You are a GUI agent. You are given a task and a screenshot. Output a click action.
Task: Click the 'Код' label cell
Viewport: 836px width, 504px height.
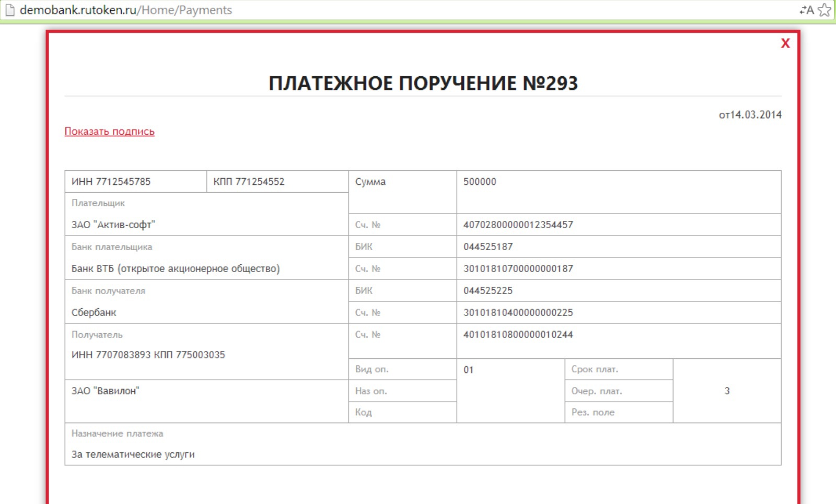pyautogui.click(x=403, y=412)
